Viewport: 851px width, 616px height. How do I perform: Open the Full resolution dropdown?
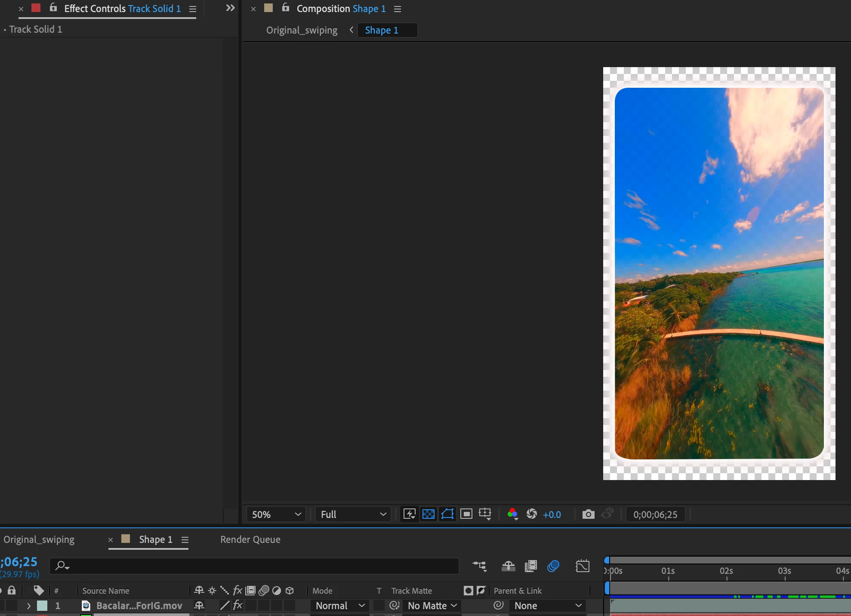coord(353,514)
